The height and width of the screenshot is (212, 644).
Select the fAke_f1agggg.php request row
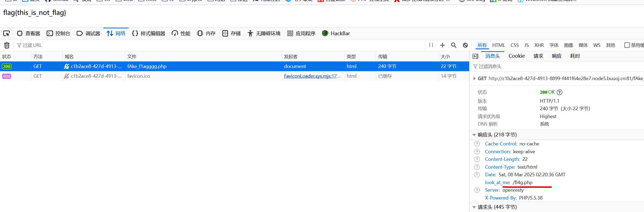pos(234,66)
